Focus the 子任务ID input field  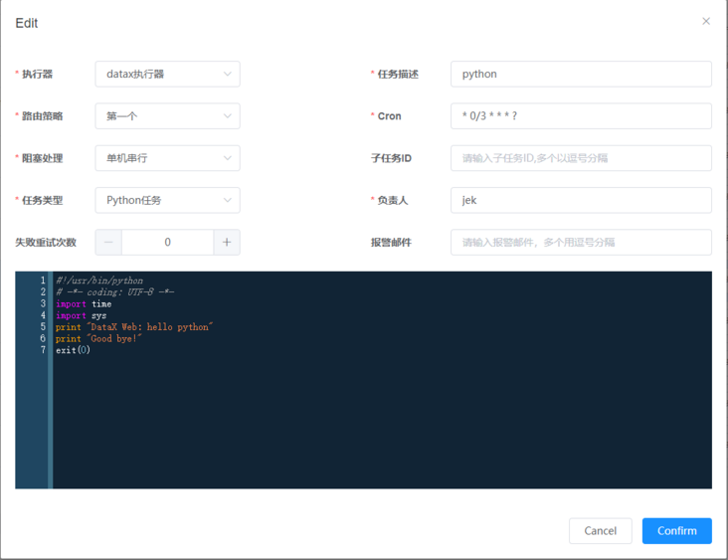coord(580,158)
